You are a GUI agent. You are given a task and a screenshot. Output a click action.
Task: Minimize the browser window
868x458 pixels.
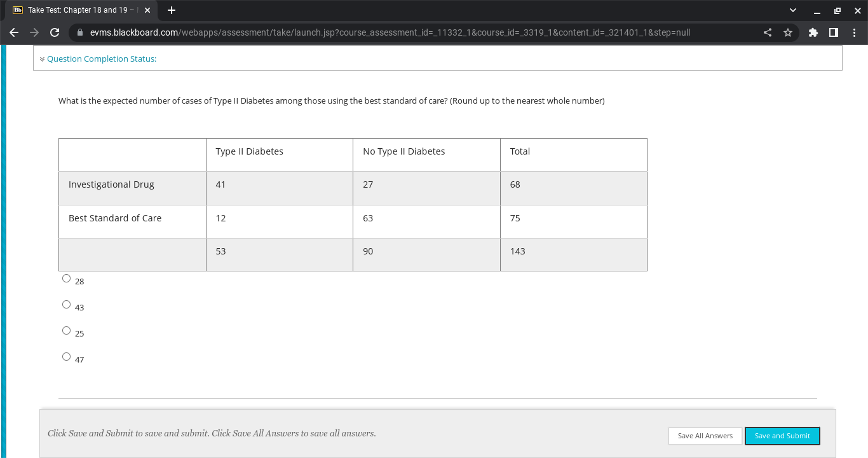click(817, 10)
